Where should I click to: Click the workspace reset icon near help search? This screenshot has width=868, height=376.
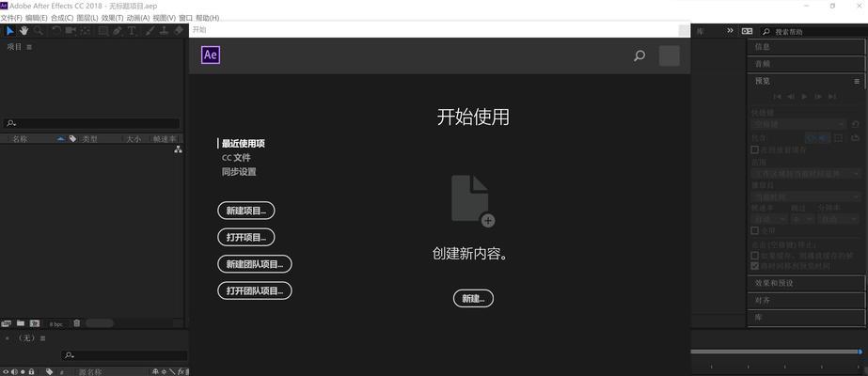pos(748,31)
